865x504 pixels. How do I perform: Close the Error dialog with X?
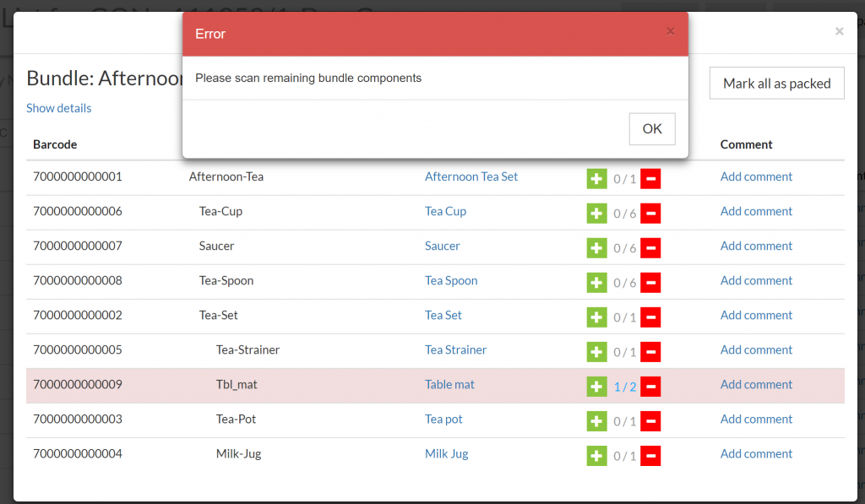(x=670, y=32)
